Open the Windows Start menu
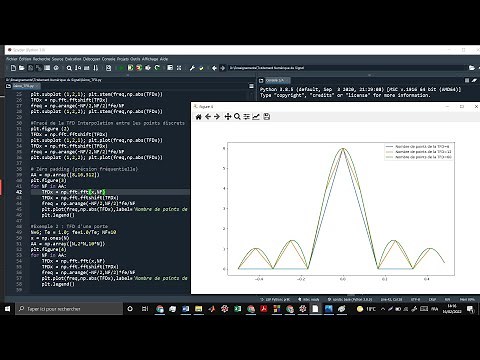 tap(7, 309)
